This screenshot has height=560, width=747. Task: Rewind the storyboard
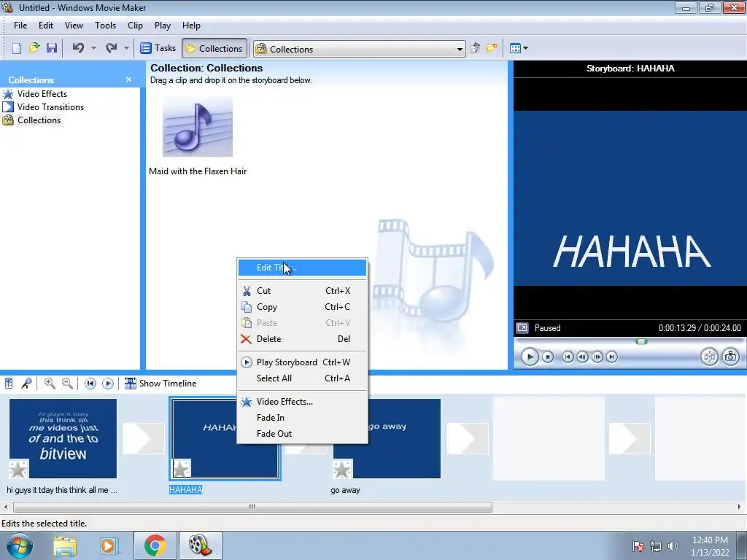point(90,384)
